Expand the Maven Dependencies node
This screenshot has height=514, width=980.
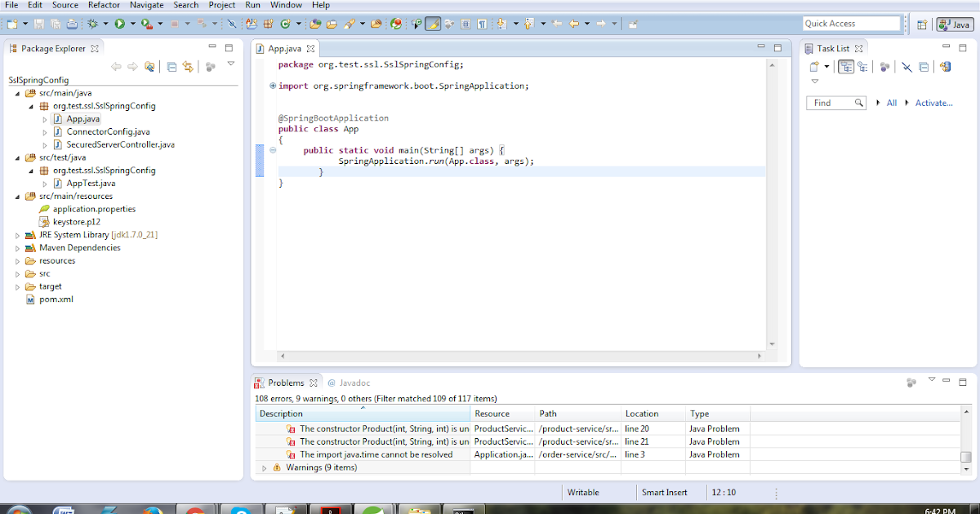[17, 247]
